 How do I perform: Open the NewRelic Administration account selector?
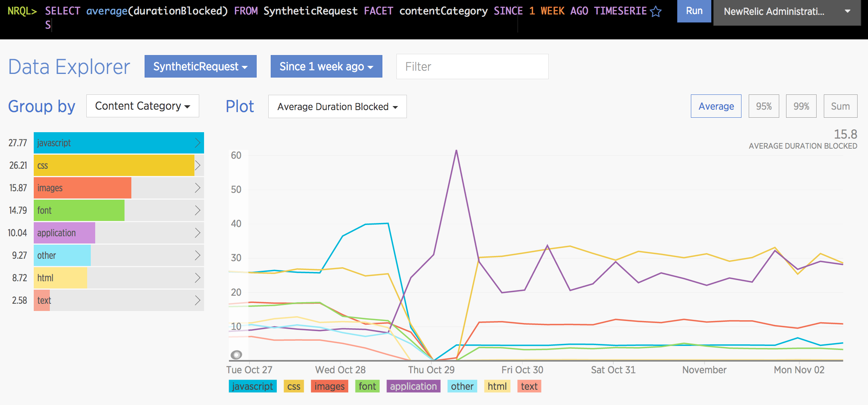pyautogui.click(x=786, y=12)
